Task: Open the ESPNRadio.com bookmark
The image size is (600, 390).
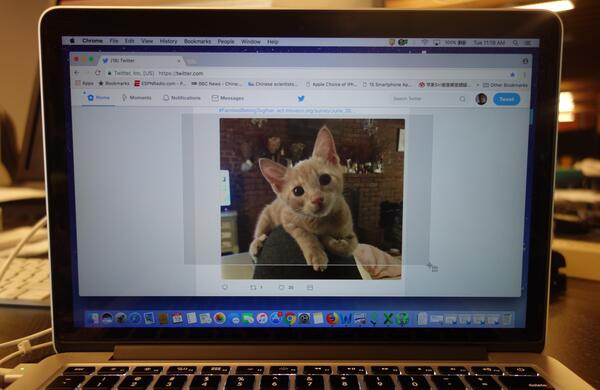Action: click(x=160, y=83)
